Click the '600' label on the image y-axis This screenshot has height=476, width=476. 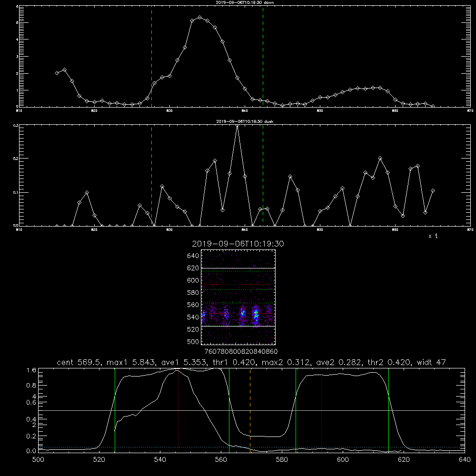coord(193,280)
